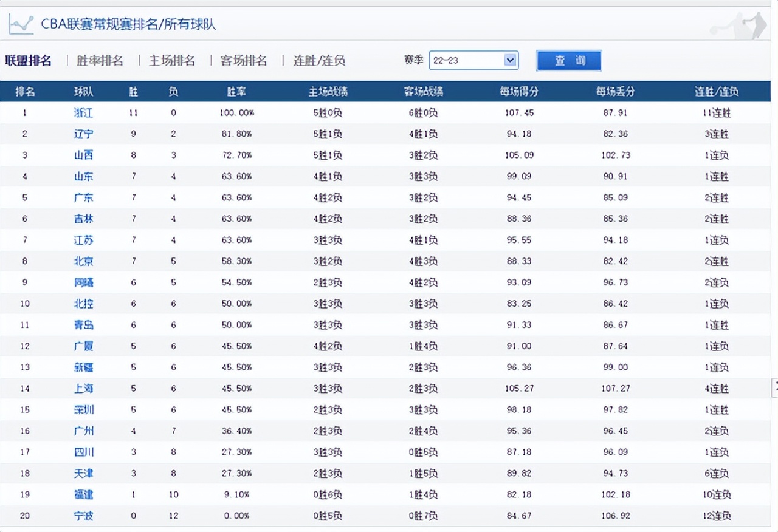778x532 pixels.
Task: Click the 宁波 team name
Action: coord(83,516)
